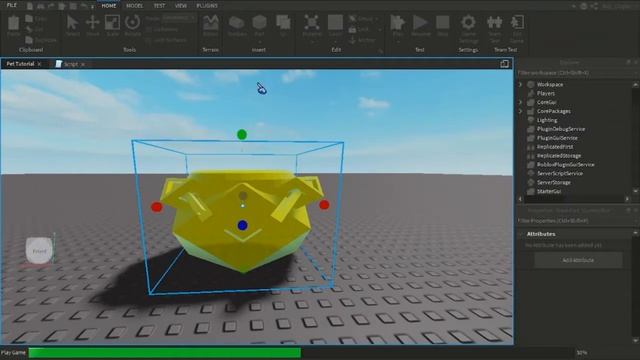
Task: Open the FILE menu
Action: click(12, 5)
